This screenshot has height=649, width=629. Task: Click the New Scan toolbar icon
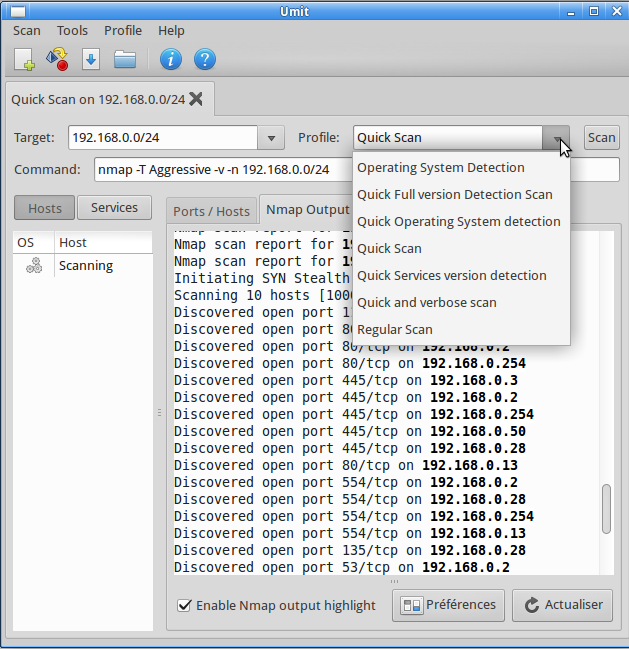click(x=24, y=59)
